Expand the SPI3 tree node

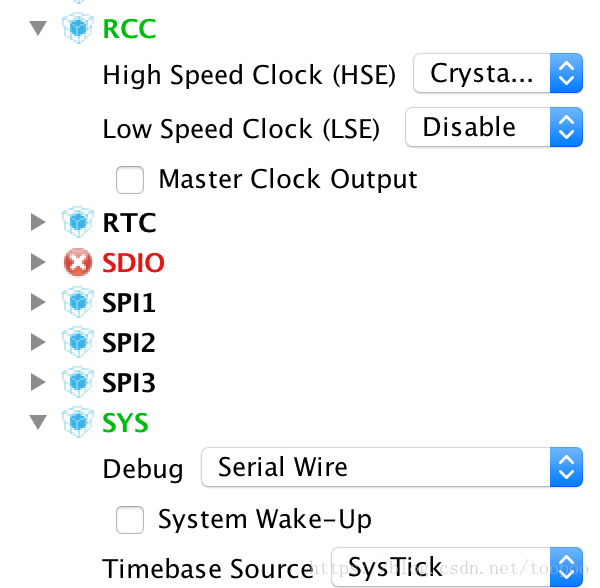point(39,382)
